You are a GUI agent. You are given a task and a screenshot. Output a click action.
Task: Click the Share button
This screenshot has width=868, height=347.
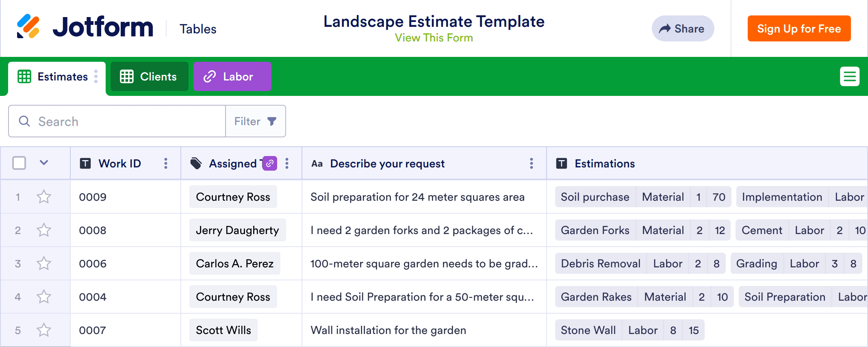pos(683,28)
